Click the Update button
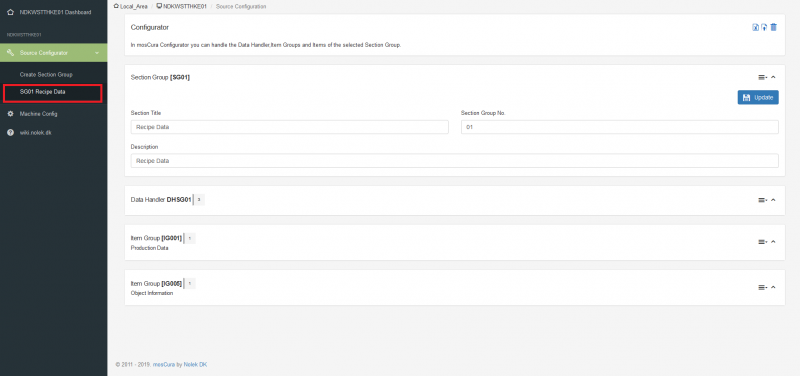Screen dimensions: 800x376 [758, 97]
